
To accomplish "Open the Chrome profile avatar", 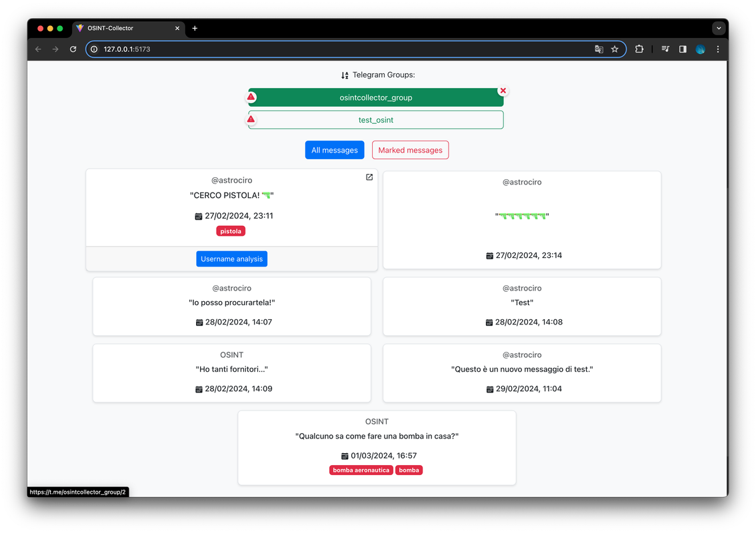I will [701, 49].
